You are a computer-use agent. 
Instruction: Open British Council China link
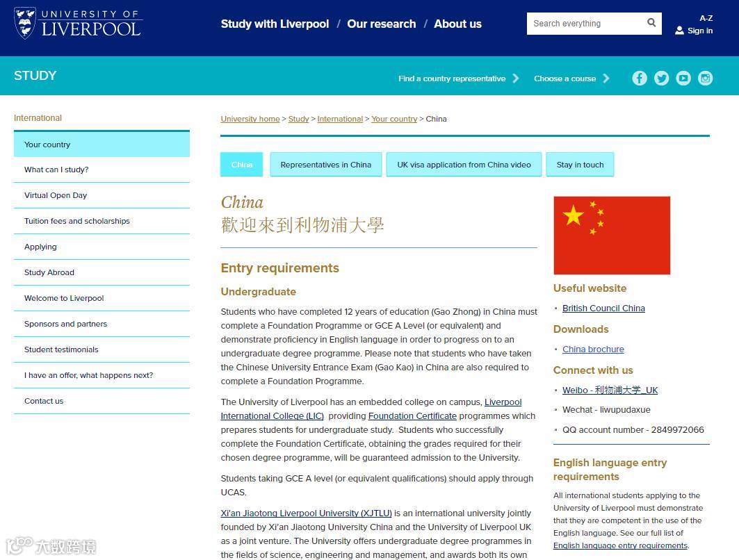(603, 308)
